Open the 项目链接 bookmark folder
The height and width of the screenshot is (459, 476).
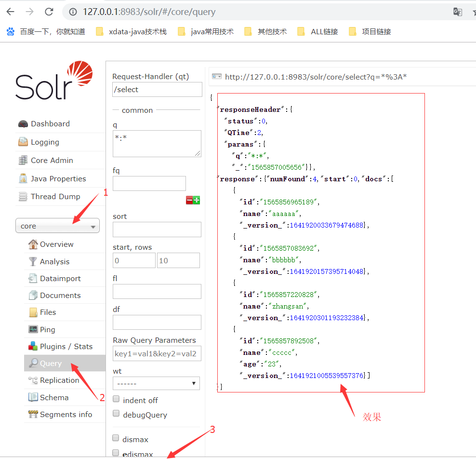pyautogui.click(x=370, y=32)
